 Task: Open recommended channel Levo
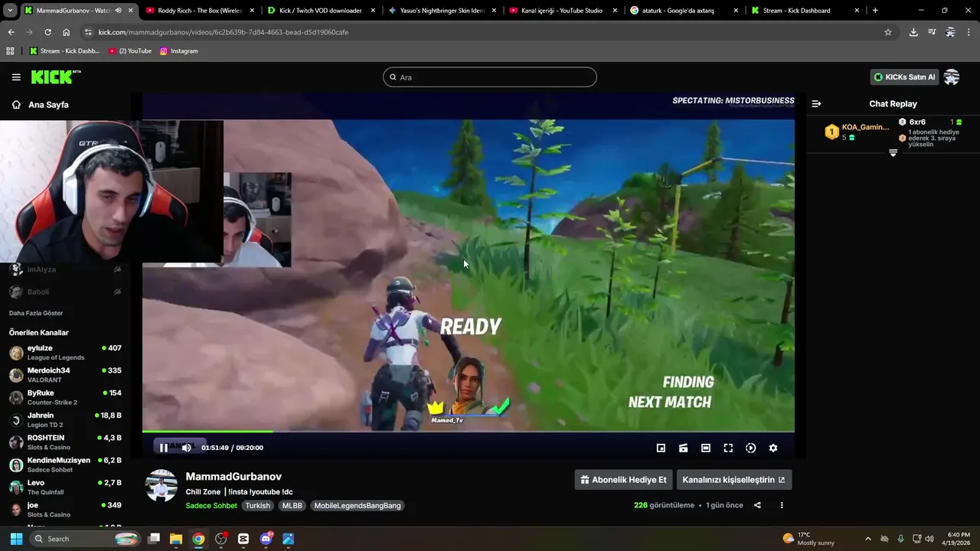tap(65, 487)
